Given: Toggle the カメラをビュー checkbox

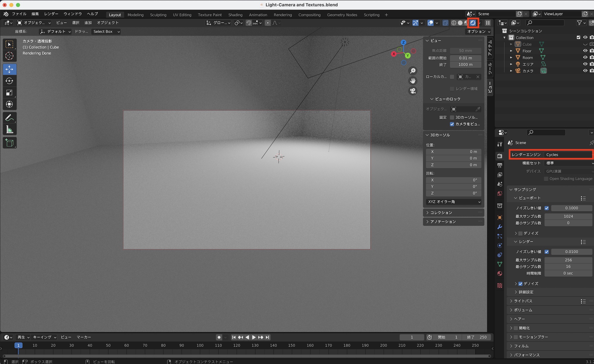Looking at the screenshot, I should 452,124.
